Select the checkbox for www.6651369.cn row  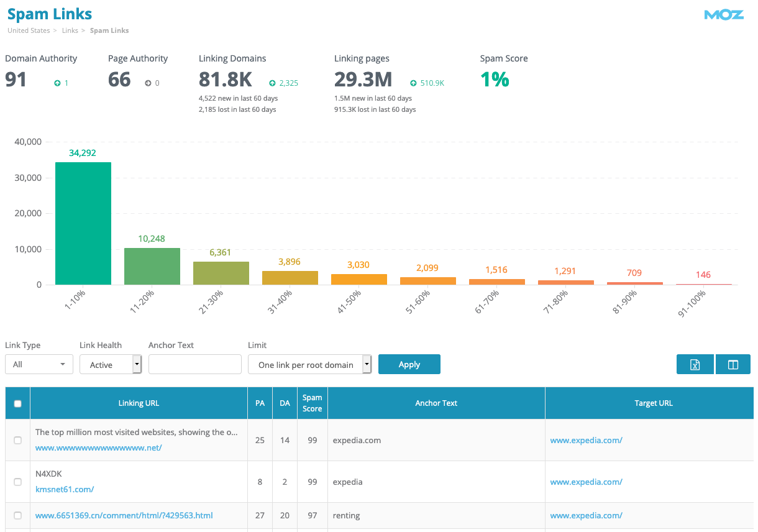point(17,515)
